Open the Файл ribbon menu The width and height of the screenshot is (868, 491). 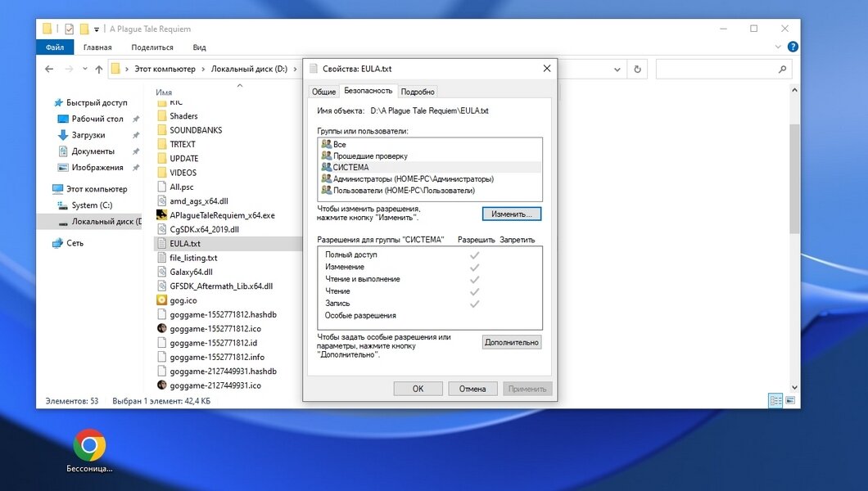55,47
